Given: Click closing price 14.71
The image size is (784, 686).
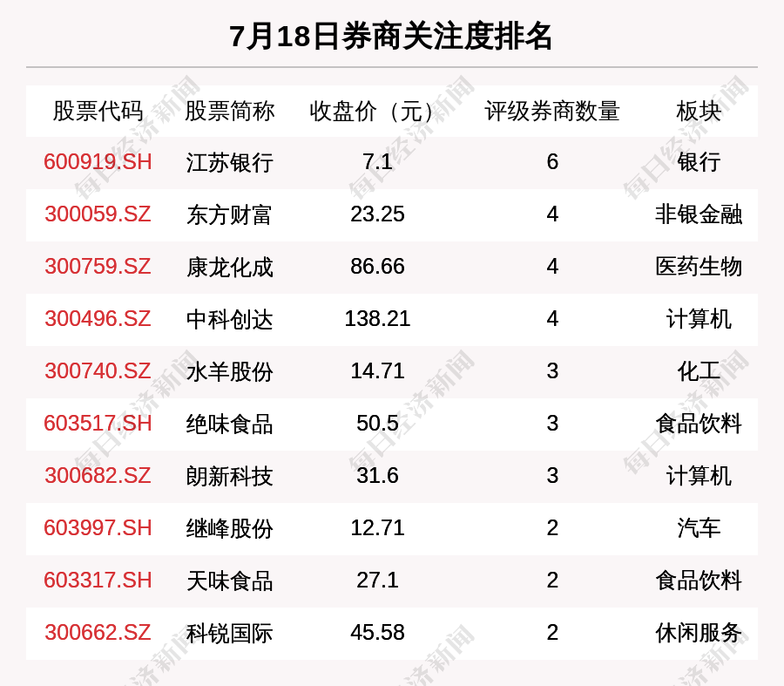Looking at the screenshot, I should 377,371.
